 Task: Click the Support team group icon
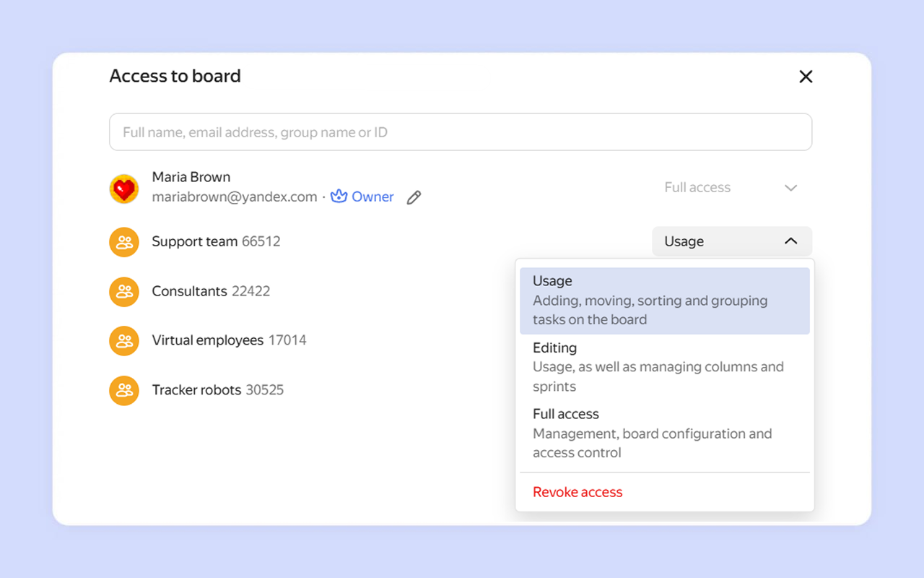124,242
